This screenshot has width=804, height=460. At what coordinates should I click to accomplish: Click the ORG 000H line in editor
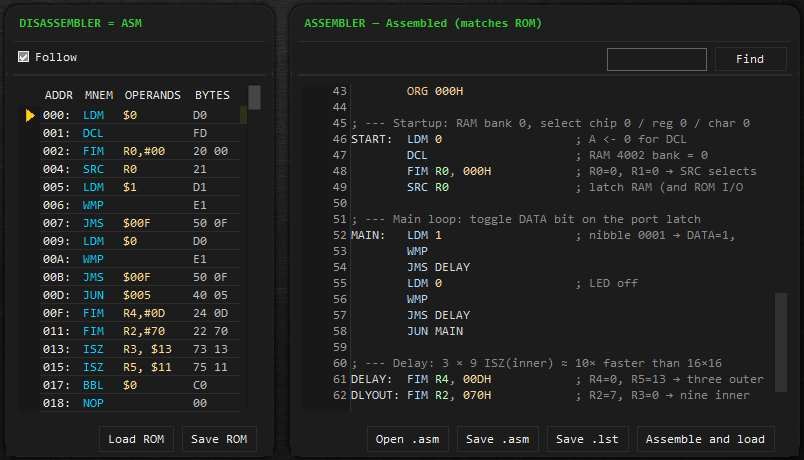click(x=435, y=91)
